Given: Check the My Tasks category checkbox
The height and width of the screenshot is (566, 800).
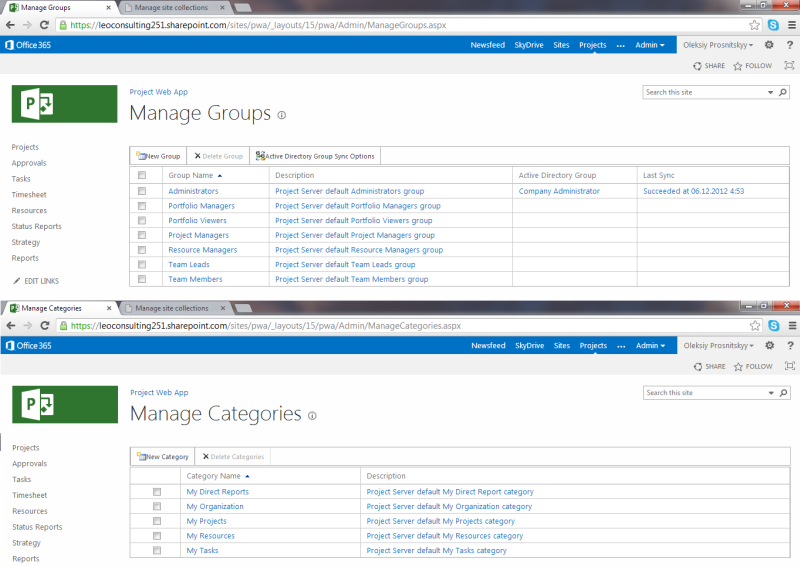Looking at the screenshot, I should coord(157,551).
